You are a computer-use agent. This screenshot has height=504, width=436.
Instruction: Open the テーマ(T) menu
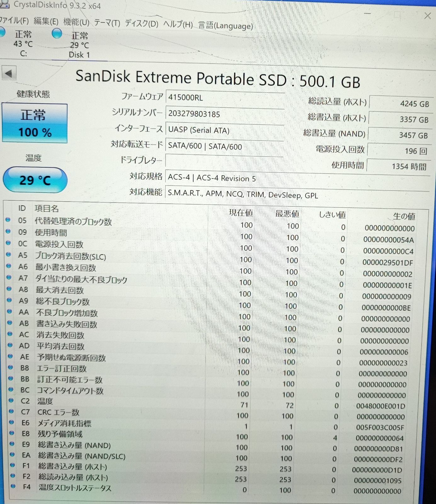tap(107, 23)
